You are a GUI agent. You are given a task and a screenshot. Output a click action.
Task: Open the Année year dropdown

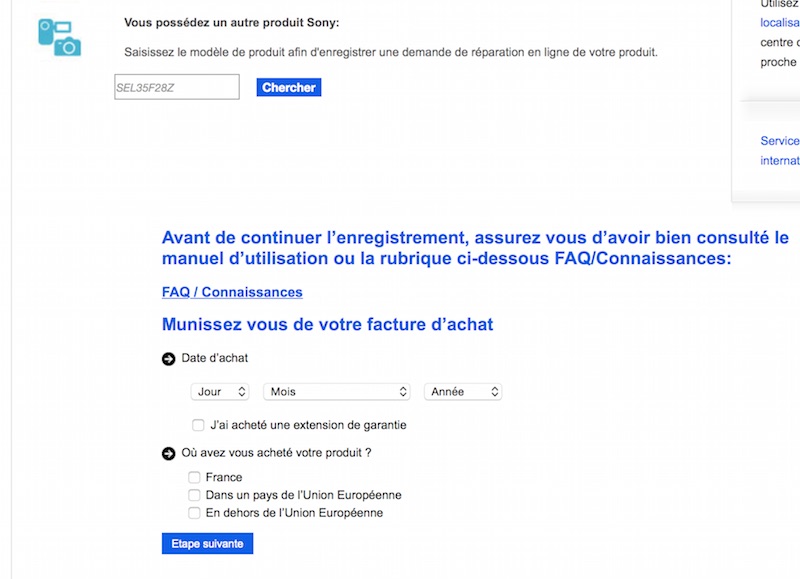tap(463, 392)
